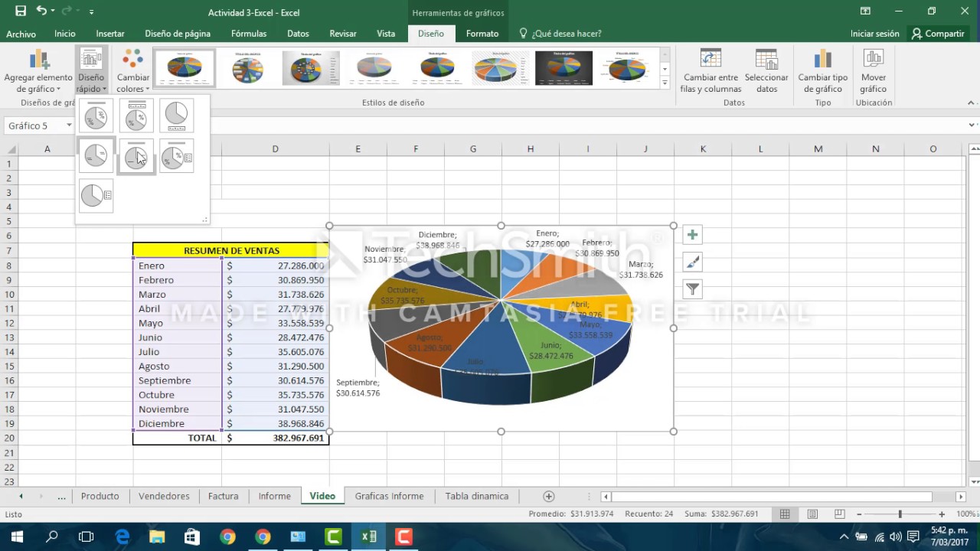Click the zoom out minus button
This screenshot has height=551, width=980.
[859, 514]
